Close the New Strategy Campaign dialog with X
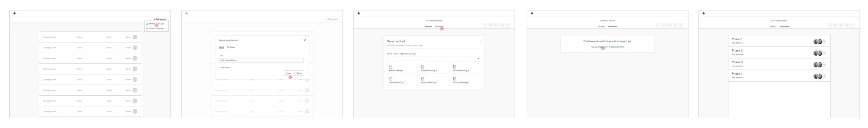Viewport: 868px width, 128px height. (x=305, y=40)
